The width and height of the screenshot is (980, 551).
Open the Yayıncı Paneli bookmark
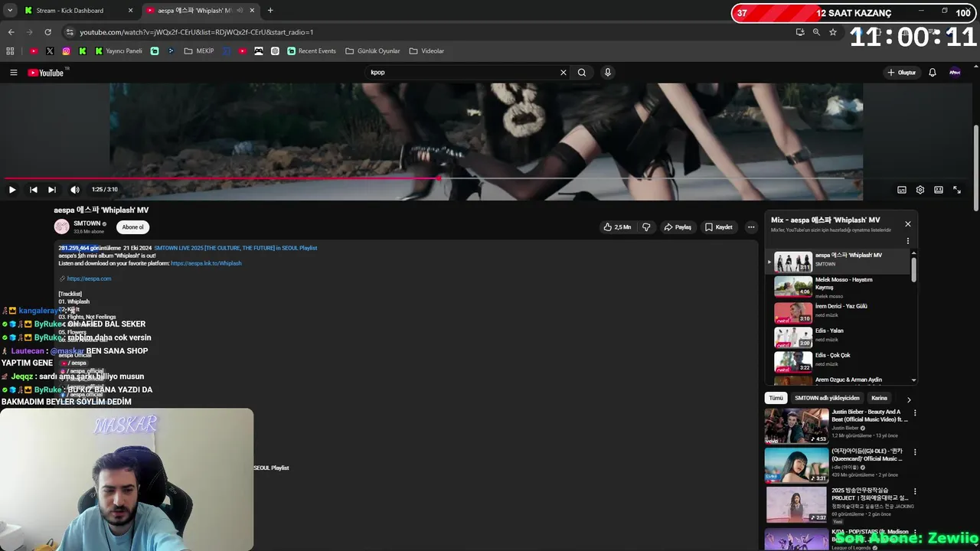[119, 51]
